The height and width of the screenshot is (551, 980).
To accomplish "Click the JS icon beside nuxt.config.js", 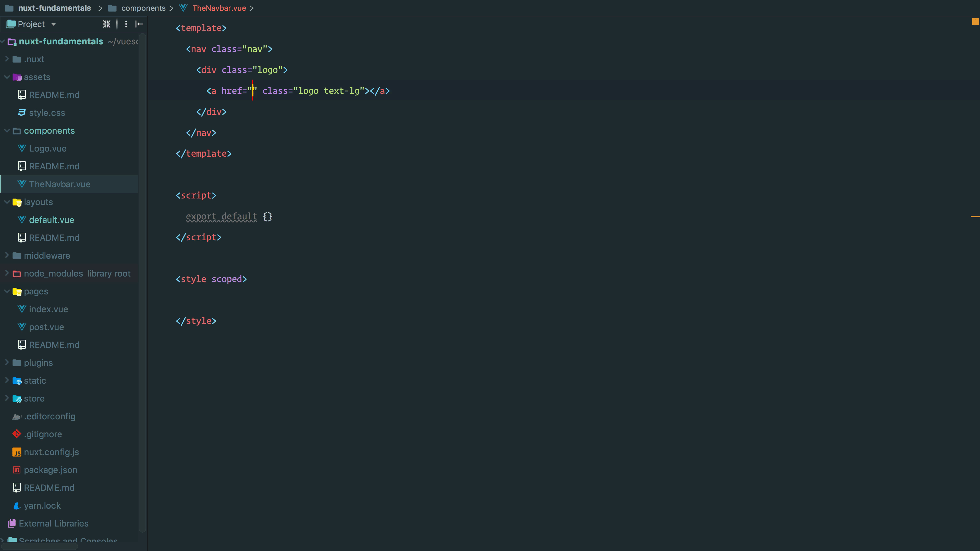I will tap(17, 452).
